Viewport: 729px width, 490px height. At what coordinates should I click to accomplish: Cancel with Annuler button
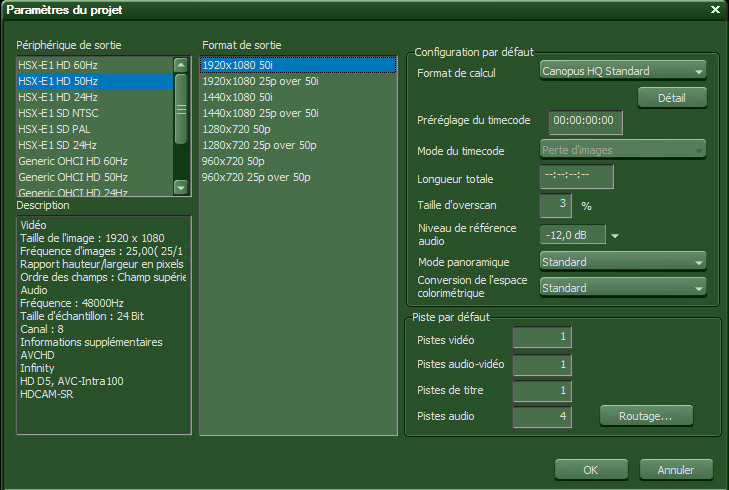[676, 470]
